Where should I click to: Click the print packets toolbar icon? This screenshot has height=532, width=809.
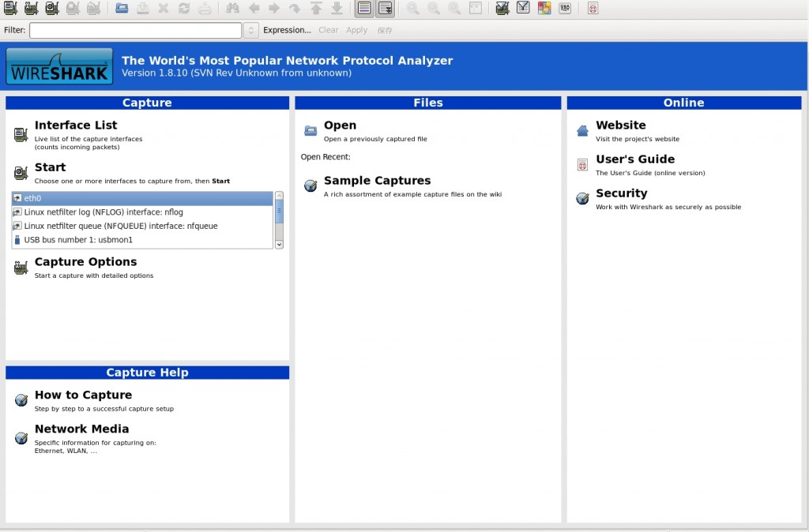pyautogui.click(x=205, y=8)
